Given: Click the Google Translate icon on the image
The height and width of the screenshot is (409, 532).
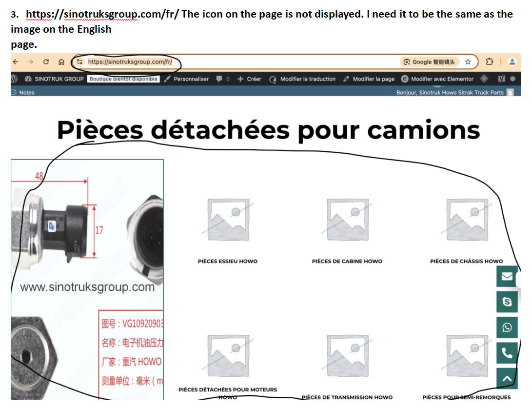Looking at the screenshot, I should [x=52, y=226].
